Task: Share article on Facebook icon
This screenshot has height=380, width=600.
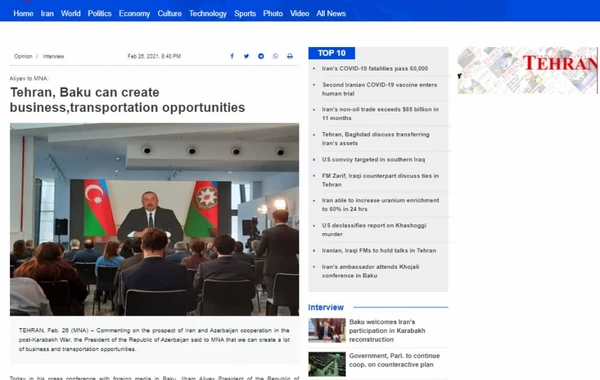Action: pyautogui.click(x=232, y=56)
